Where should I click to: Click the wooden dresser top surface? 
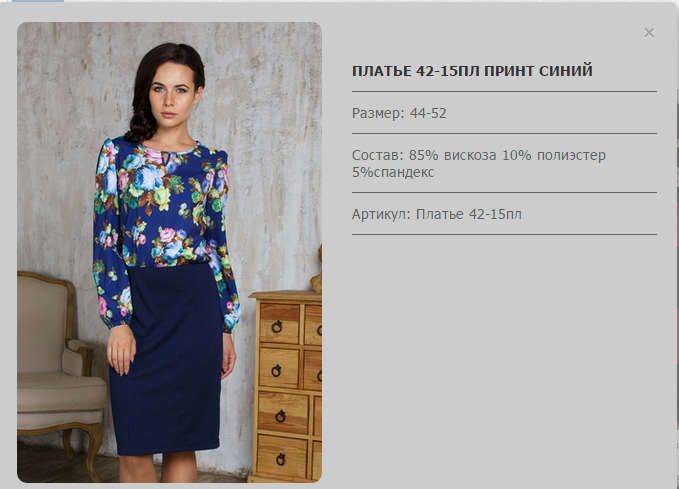(x=287, y=295)
